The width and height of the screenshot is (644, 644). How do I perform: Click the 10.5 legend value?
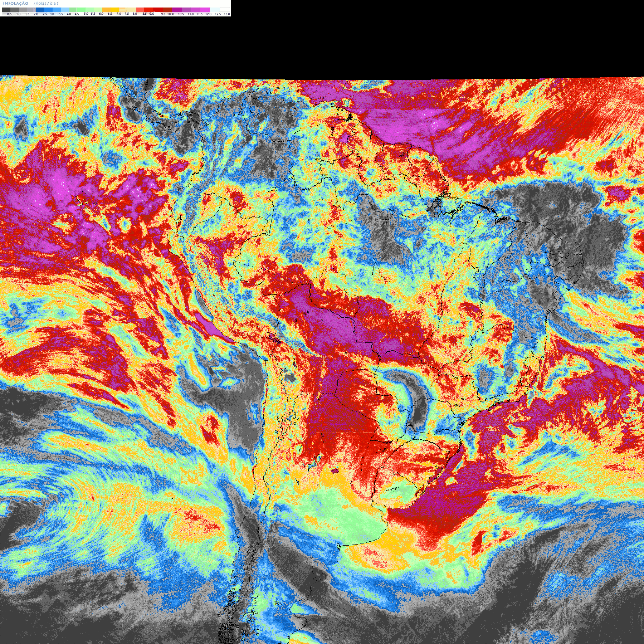pyautogui.click(x=181, y=14)
